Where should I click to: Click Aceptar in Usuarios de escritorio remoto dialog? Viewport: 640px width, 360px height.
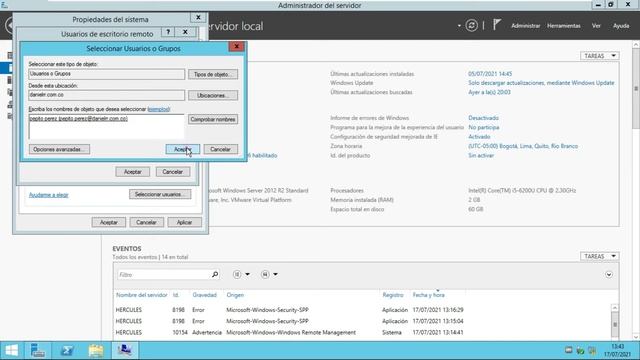(x=132, y=172)
